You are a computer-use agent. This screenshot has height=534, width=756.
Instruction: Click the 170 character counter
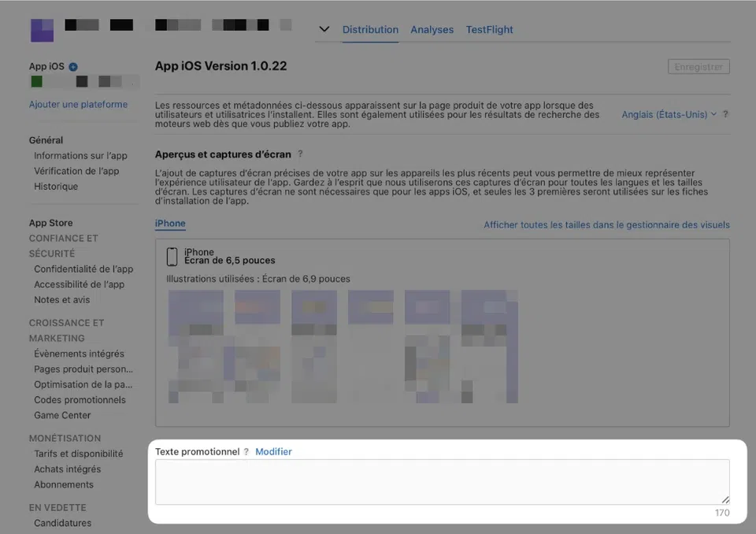tap(722, 513)
